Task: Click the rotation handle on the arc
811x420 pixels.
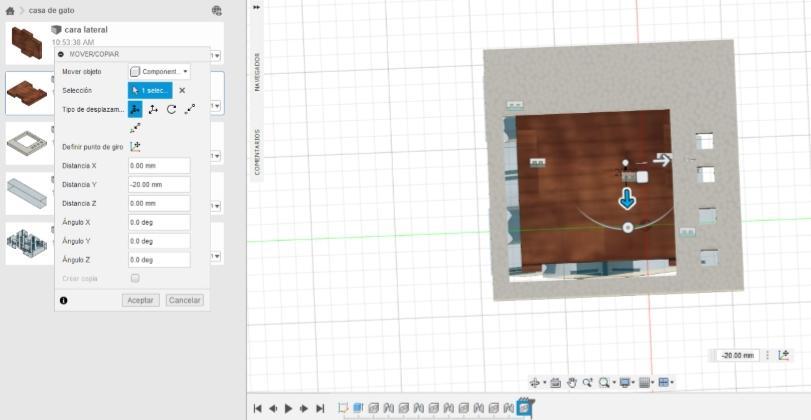Action: [x=627, y=228]
